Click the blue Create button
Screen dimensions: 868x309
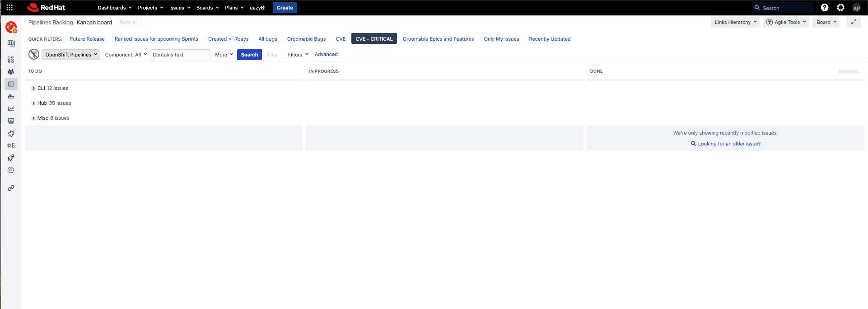coord(285,8)
